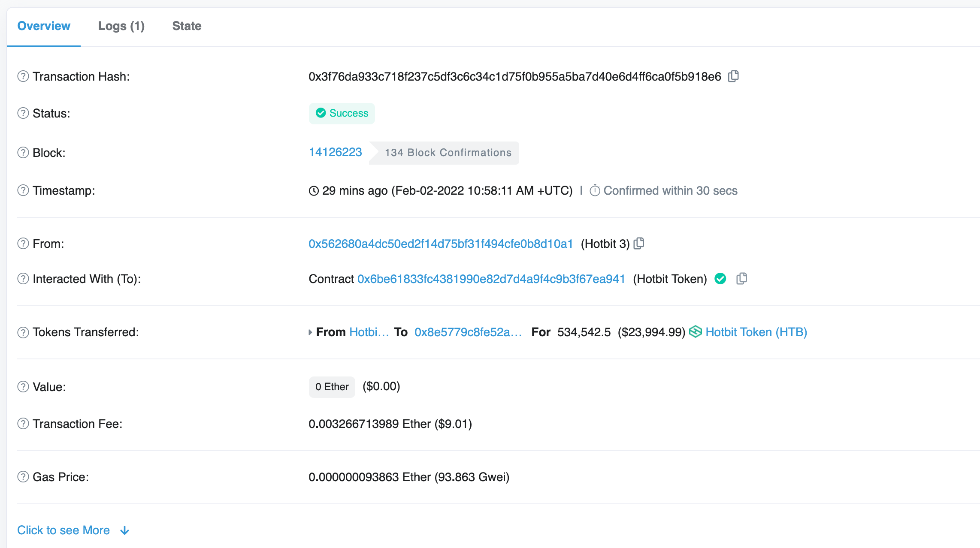The width and height of the screenshot is (980, 548).
Task: Click the 0 Ether value badge
Action: click(332, 386)
